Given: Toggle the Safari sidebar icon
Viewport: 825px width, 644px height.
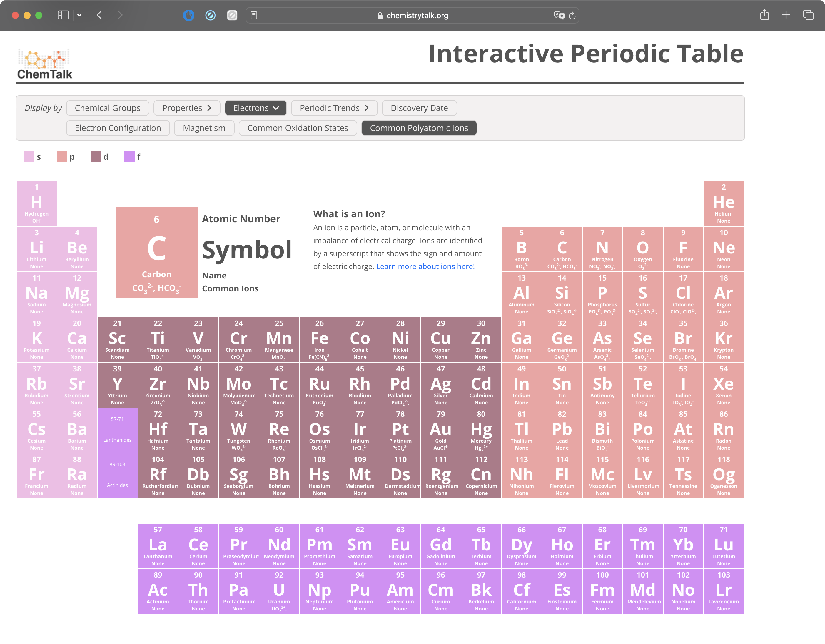Looking at the screenshot, I should click(63, 15).
